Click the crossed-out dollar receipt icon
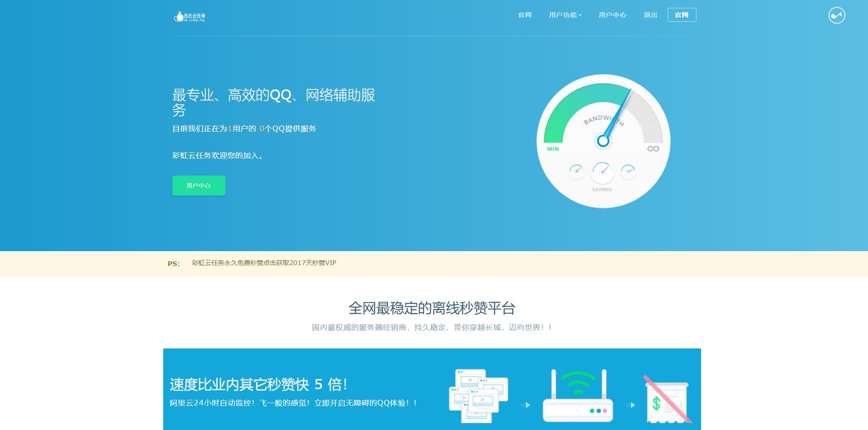868x430 pixels. click(x=667, y=399)
